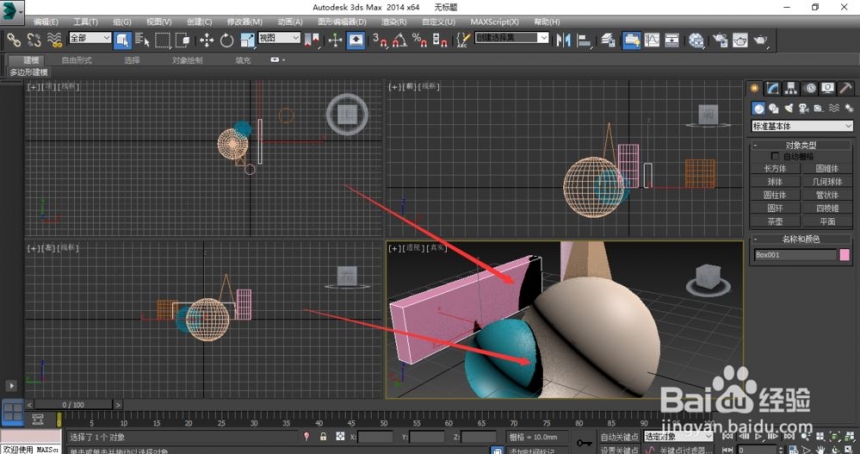This screenshot has height=454, width=860.
Task: Click the Box001 object name field
Action: click(x=795, y=255)
